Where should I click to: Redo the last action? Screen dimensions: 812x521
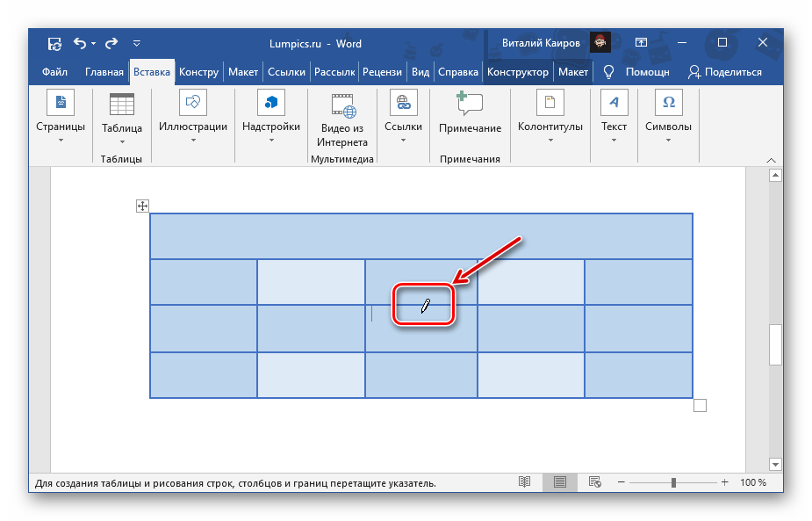click(111, 43)
